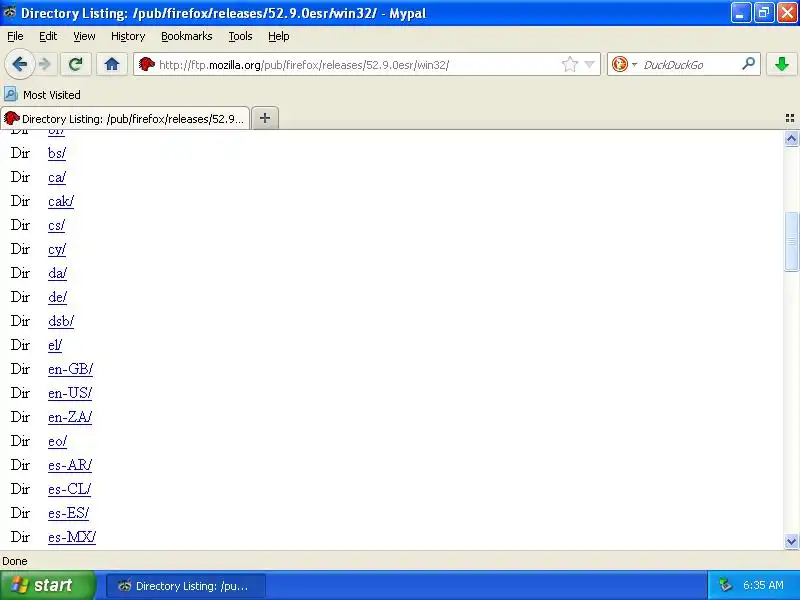Click the taskbar clock showing 6:35 AM

click(763, 585)
